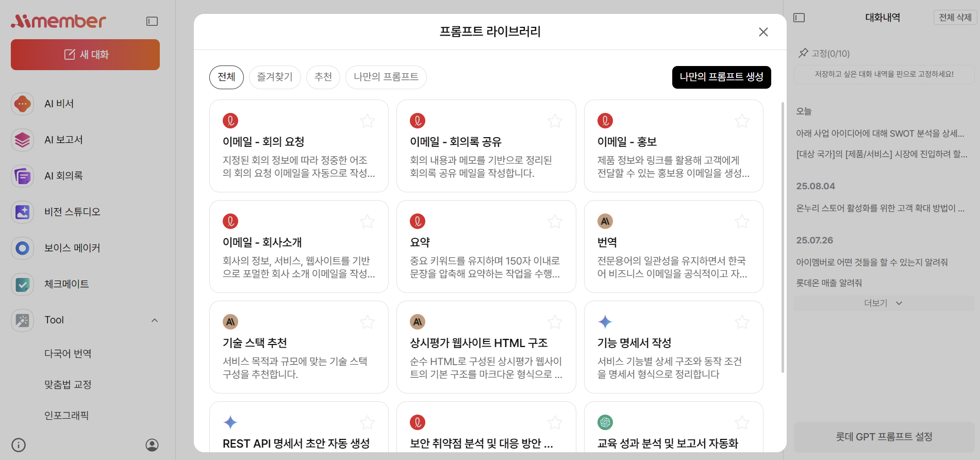Image resolution: width=980 pixels, height=460 pixels.
Task: Click 나만의 프롬프트 생성 button
Action: [721, 77]
